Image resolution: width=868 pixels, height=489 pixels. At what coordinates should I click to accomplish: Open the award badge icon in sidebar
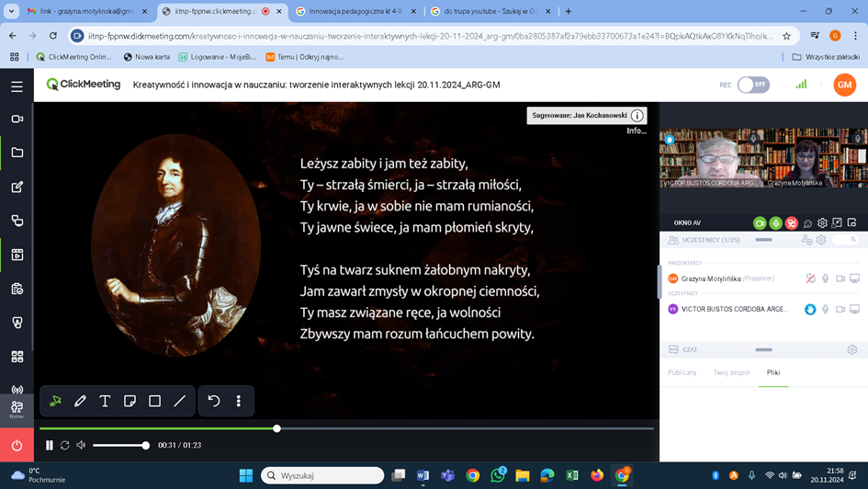tap(17, 323)
